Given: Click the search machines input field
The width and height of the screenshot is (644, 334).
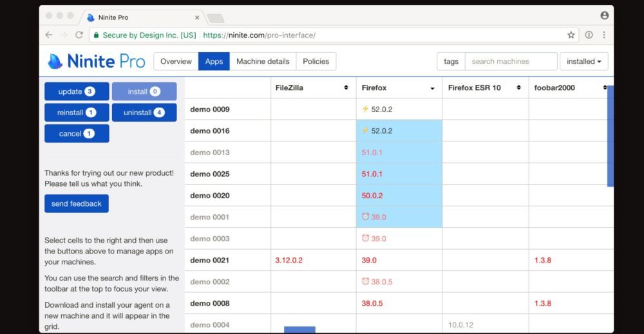Looking at the screenshot, I should click(511, 61).
